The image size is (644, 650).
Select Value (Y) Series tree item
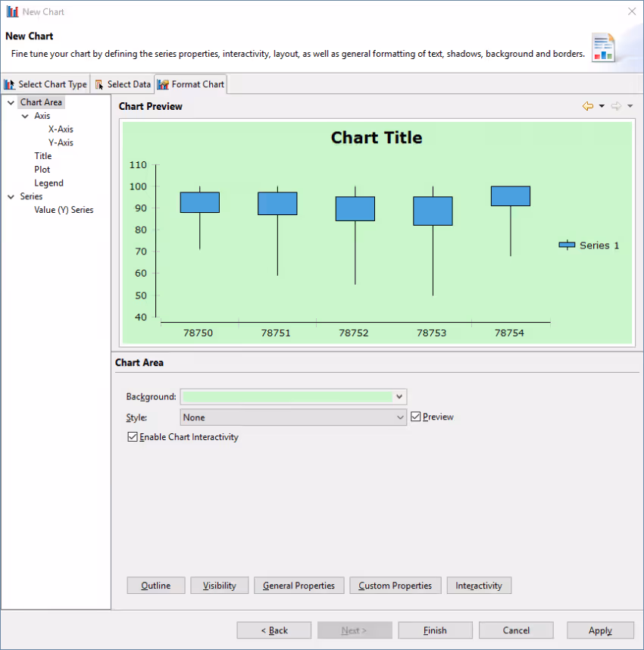point(64,210)
